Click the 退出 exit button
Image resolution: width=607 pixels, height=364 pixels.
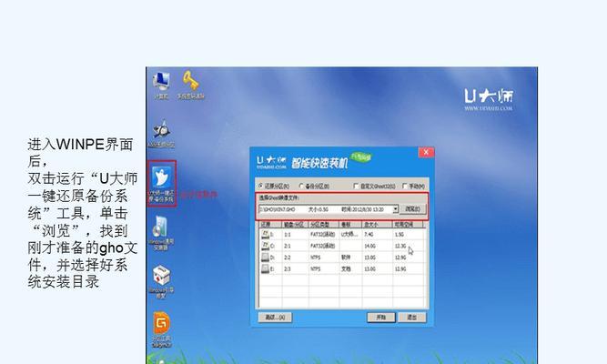coord(412,318)
